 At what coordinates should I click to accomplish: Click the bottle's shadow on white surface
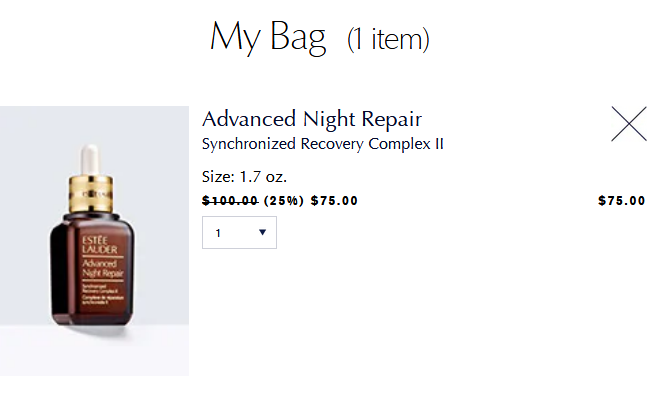(x=100, y=331)
